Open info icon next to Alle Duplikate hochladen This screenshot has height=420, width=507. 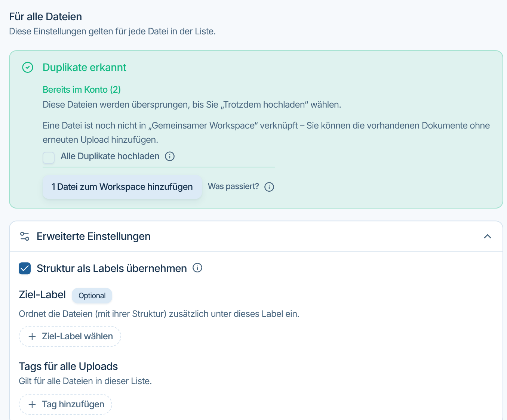170,156
